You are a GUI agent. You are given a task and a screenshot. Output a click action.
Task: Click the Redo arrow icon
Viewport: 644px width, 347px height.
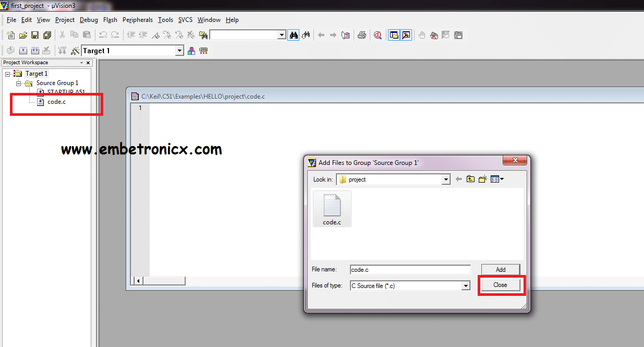[115, 35]
